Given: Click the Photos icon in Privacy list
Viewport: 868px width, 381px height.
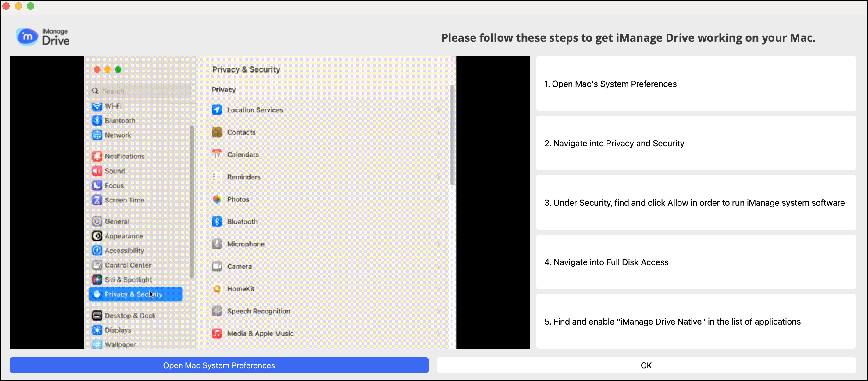Looking at the screenshot, I should tap(217, 199).
